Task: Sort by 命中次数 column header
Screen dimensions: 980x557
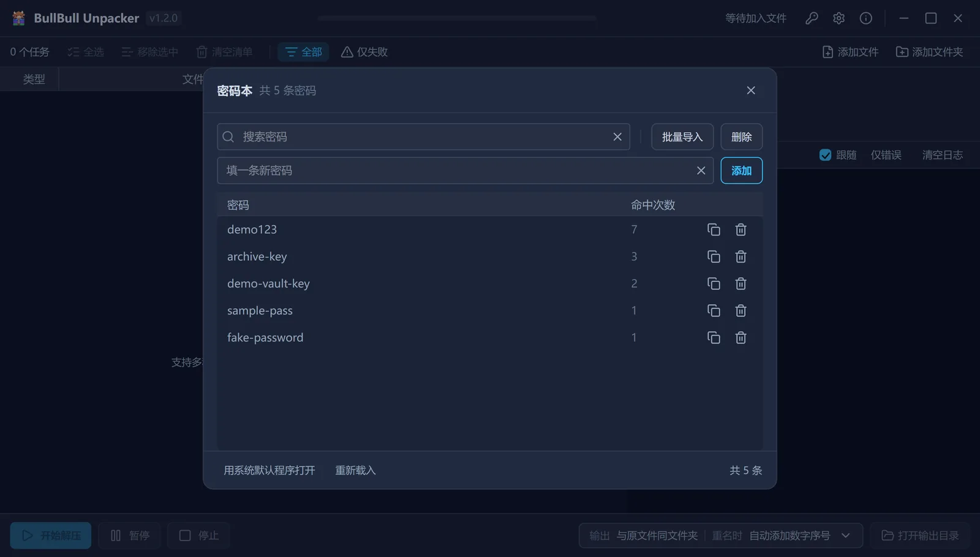Action: coord(653,205)
